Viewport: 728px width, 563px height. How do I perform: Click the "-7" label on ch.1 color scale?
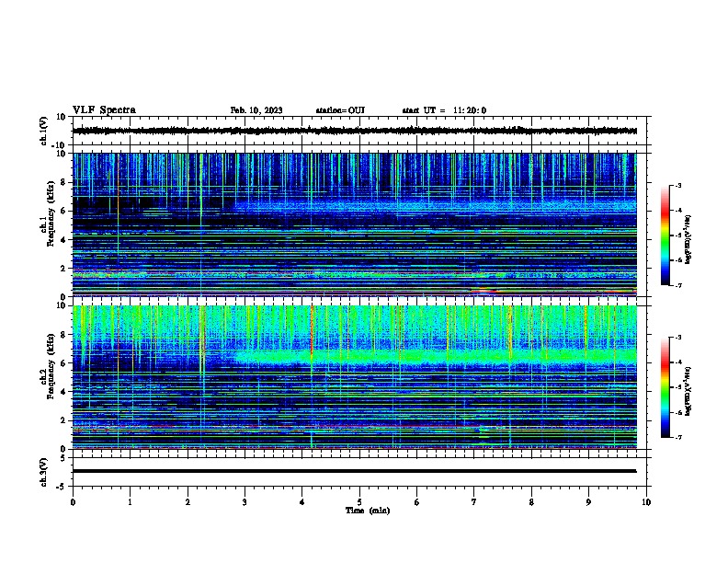(x=678, y=285)
